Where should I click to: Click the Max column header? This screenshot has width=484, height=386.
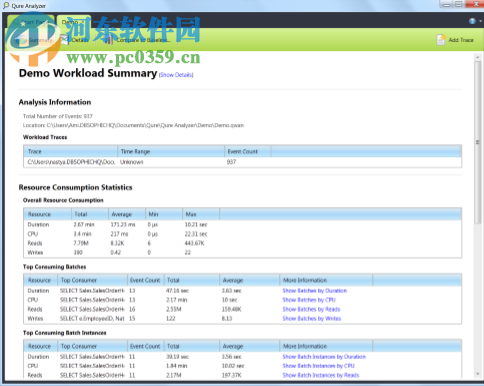[x=201, y=214]
